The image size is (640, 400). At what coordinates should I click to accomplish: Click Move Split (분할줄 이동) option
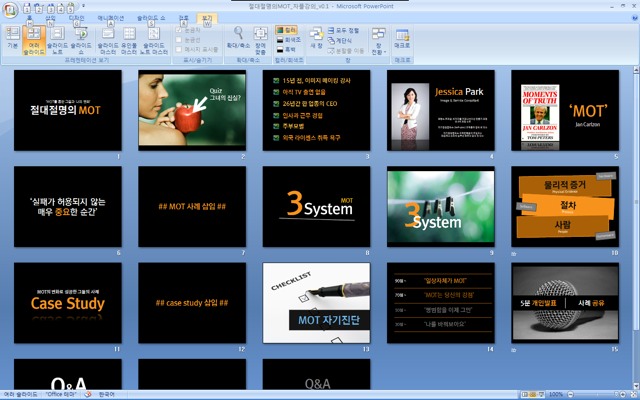pyautogui.click(x=346, y=51)
